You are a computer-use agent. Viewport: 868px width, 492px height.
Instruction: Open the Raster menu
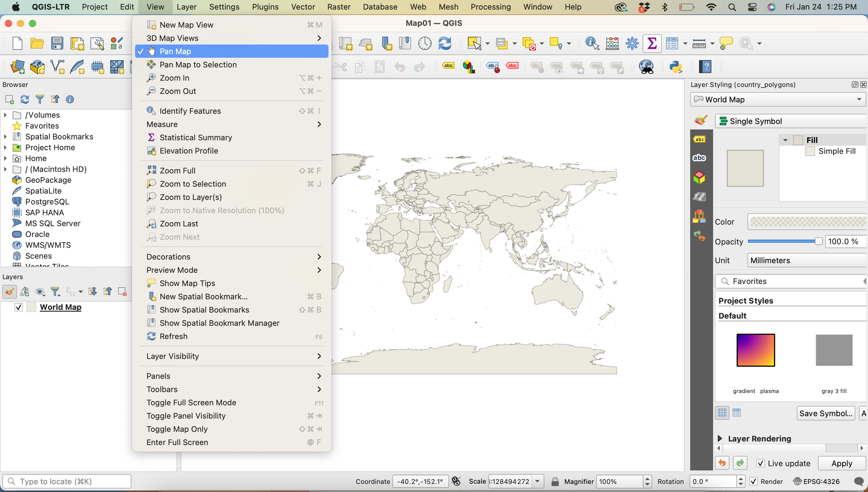pyautogui.click(x=339, y=7)
